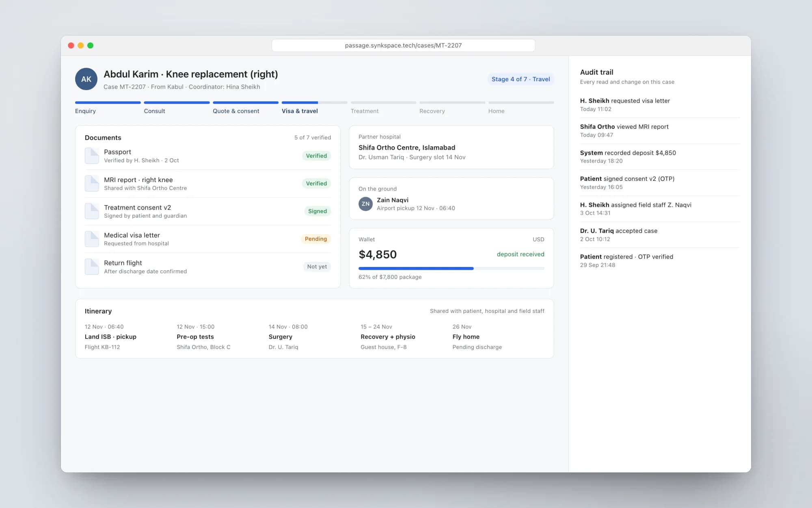Focus the browser address bar
The width and height of the screenshot is (812, 508).
403,46
